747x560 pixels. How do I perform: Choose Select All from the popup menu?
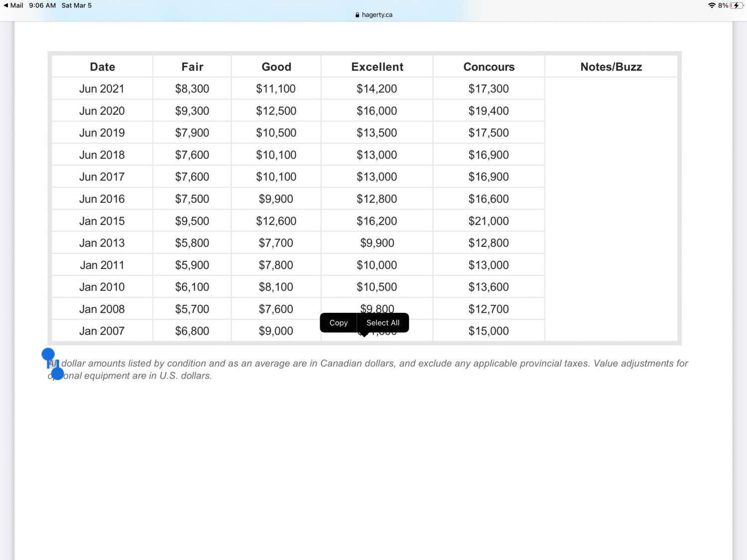point(382,323)
